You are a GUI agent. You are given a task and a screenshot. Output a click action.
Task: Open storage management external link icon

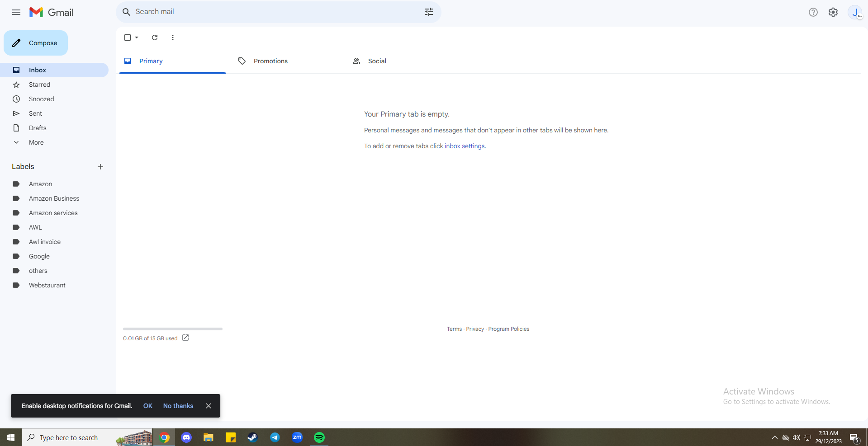tap(185, 338)
